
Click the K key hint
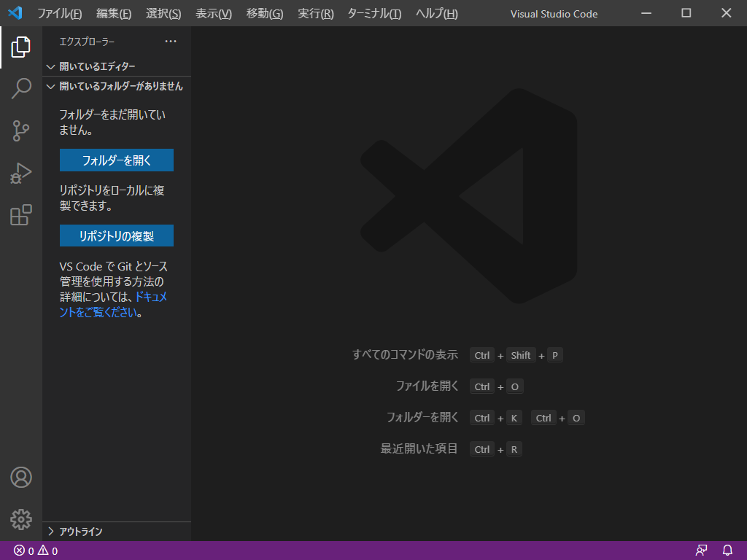514,418
